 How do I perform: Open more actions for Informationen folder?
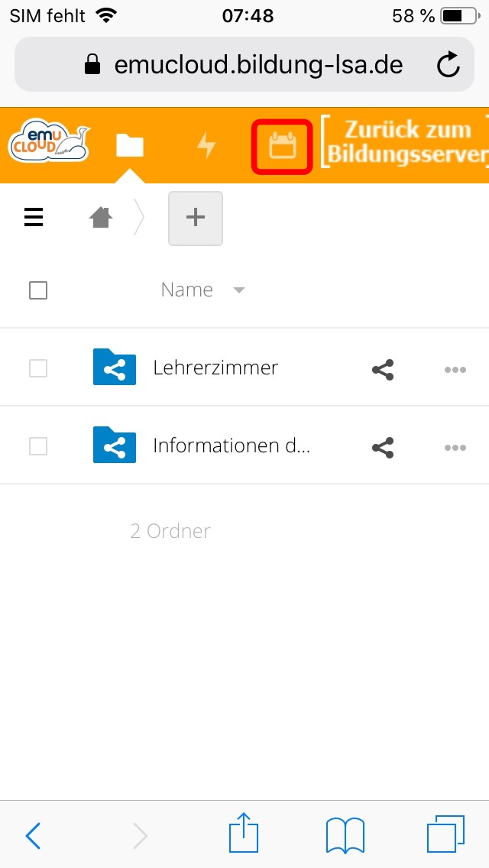coord(455,448)
